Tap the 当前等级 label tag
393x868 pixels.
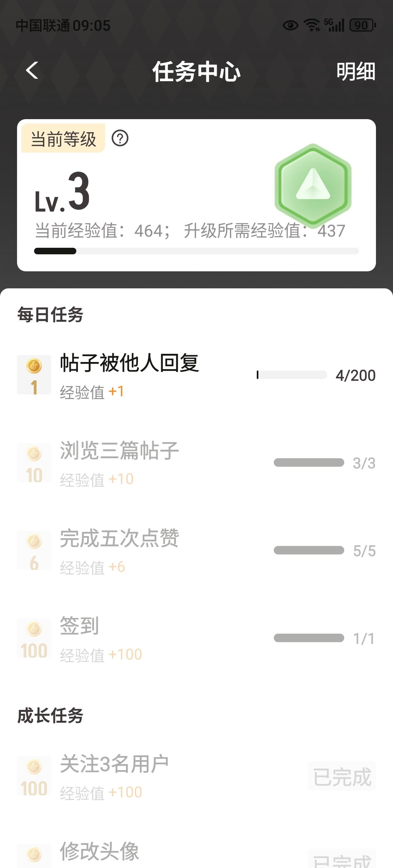pos(63,138)
